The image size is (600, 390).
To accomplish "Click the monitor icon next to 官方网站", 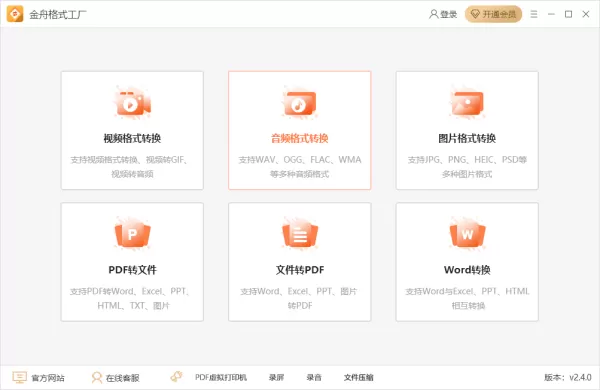I will (x=20, y=377).
